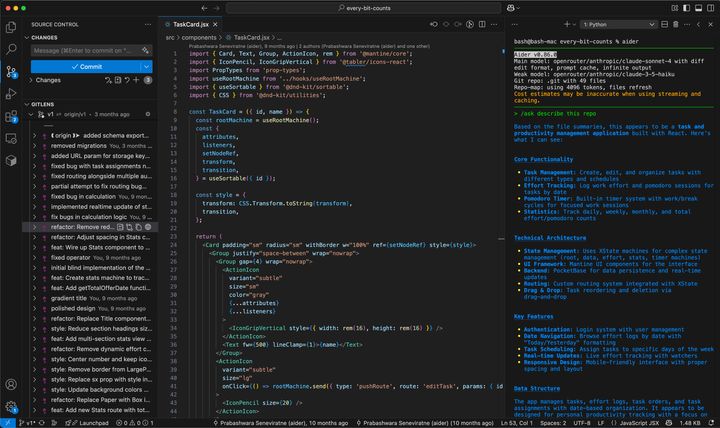The image size is (720, 428).
Task: Click the navigate back arrow in title bar
Action: click(204, 8)
